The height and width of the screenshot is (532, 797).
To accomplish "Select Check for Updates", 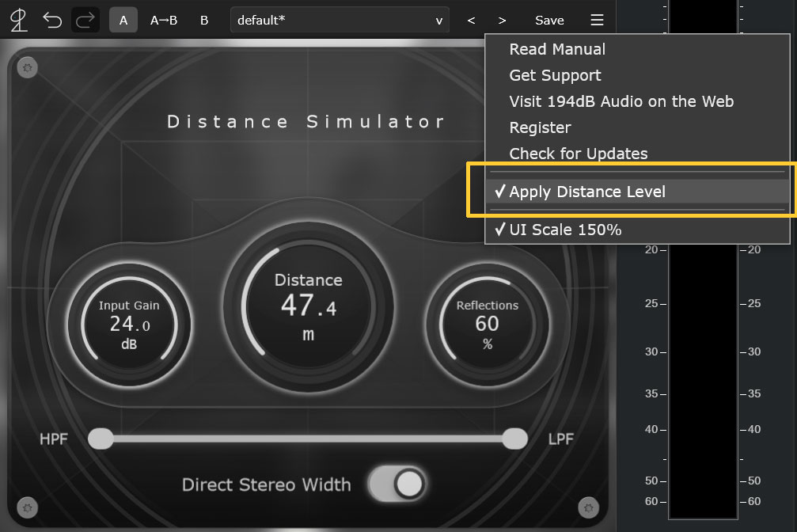I will (637, 154).
